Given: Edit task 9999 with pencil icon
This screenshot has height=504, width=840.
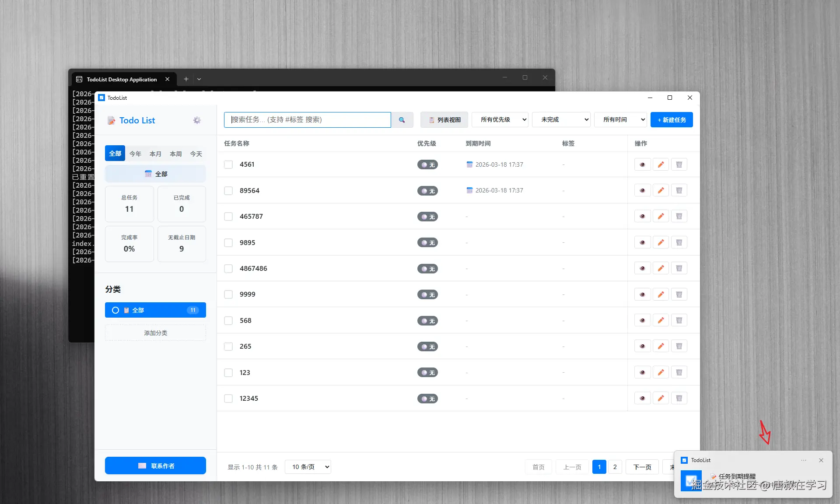Looking at the screenshot, I should coord(661,294).
